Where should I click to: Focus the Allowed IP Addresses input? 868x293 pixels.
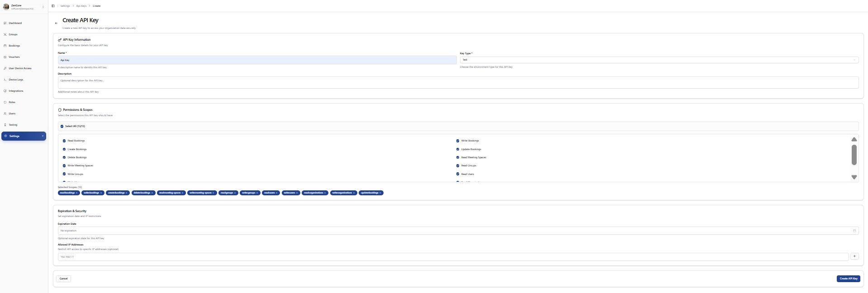point(453,257)
